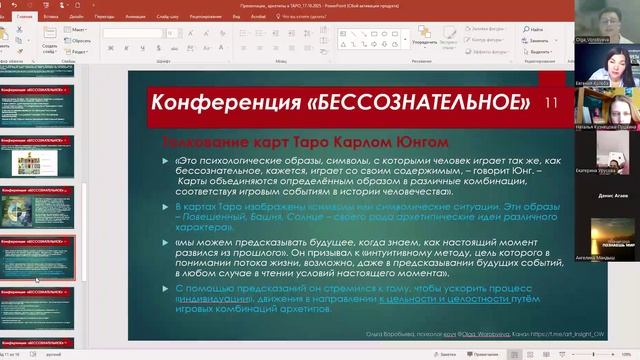Open the font size combo box
The width and height of the screenshot is (640, 360).
pos(174,33)
